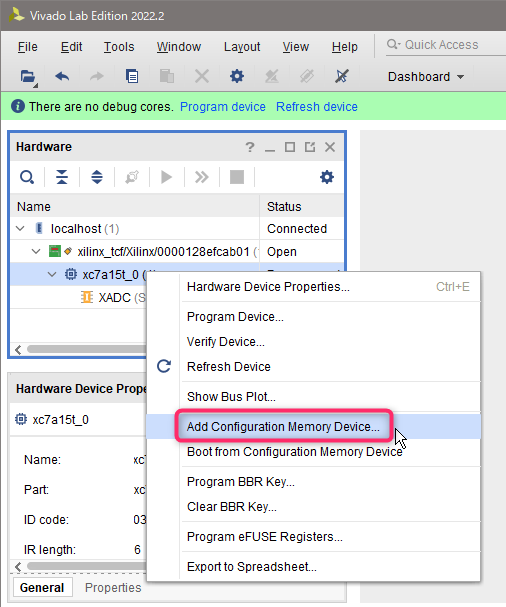506x607 pixels.
Task: Click the Stop trigger square icon
Action: click(237, 177)
